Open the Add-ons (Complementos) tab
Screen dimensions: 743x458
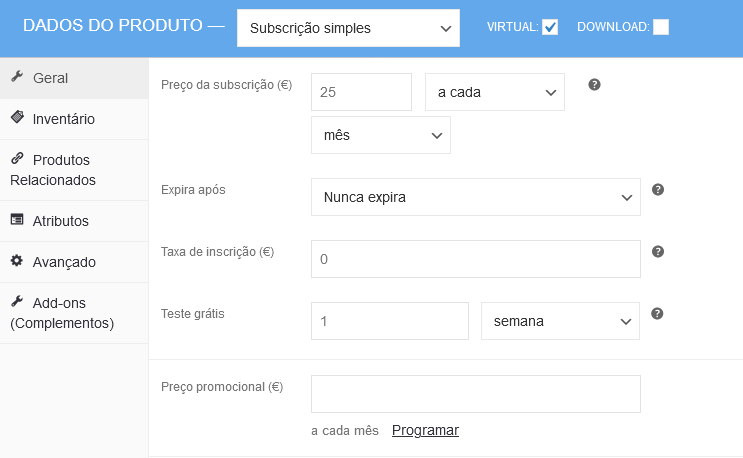pos(74,313)
